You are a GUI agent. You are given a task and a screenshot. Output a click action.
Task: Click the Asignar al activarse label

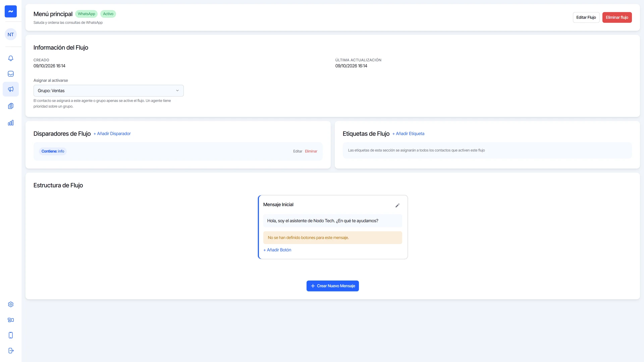[x=51, y=80]
